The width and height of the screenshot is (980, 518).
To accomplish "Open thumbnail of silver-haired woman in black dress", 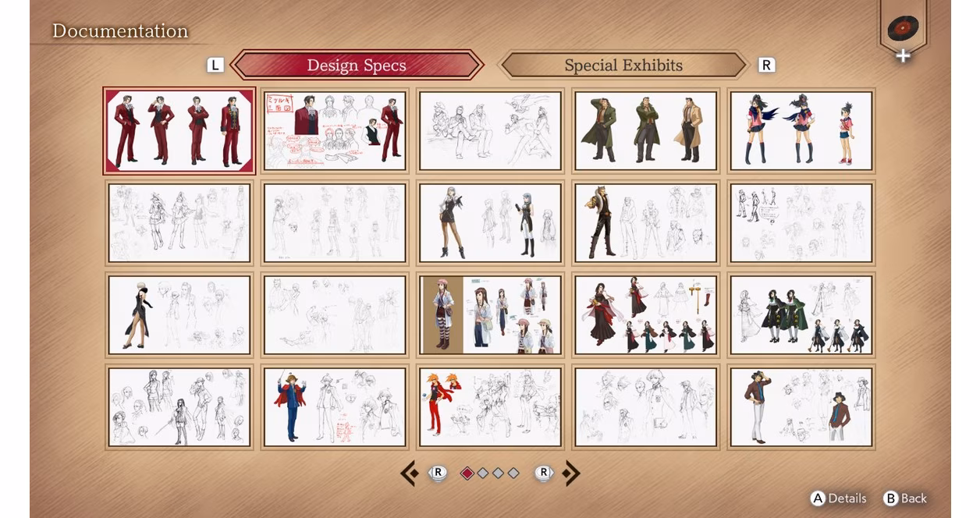I will 490,223.
